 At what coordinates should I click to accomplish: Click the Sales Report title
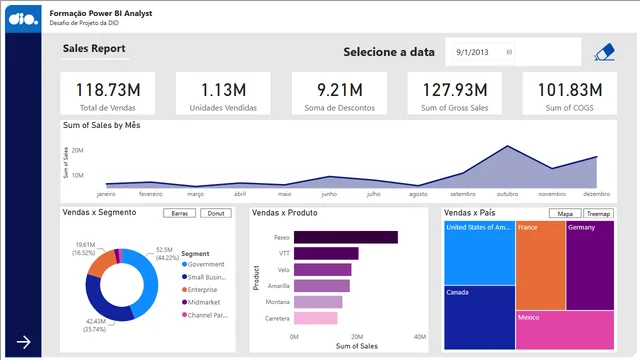94,49
